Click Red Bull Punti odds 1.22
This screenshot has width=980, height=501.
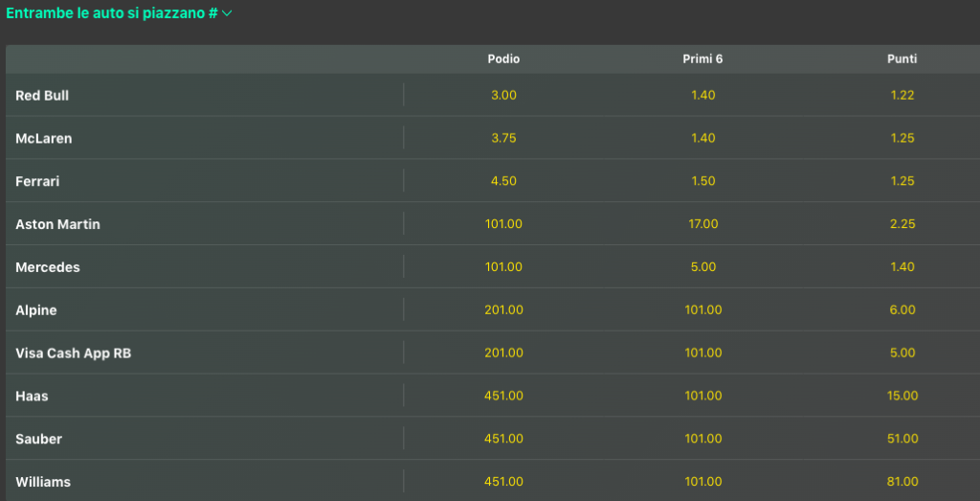pyautogui.click(x=902, y=95)
